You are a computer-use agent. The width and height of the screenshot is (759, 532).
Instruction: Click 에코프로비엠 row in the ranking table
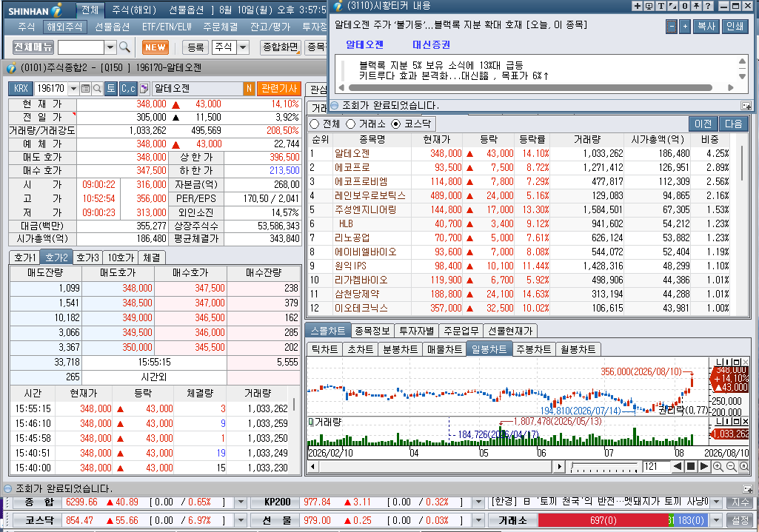point(518,181)
